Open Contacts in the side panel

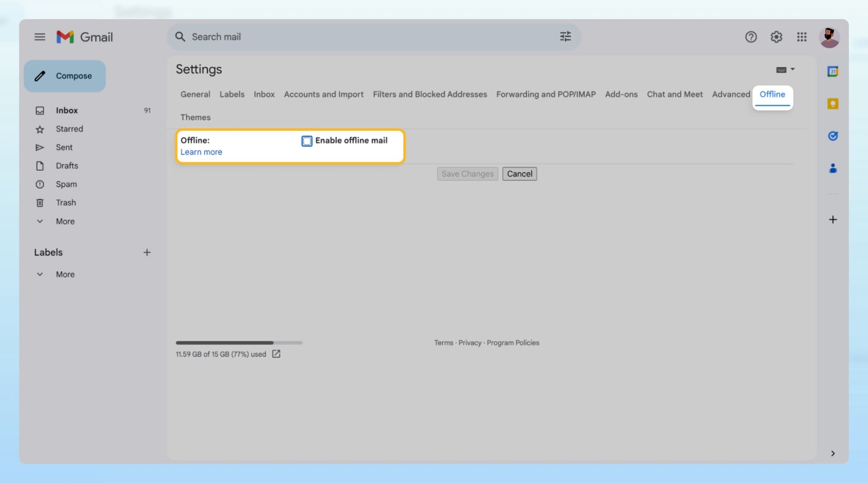point(832,168)
